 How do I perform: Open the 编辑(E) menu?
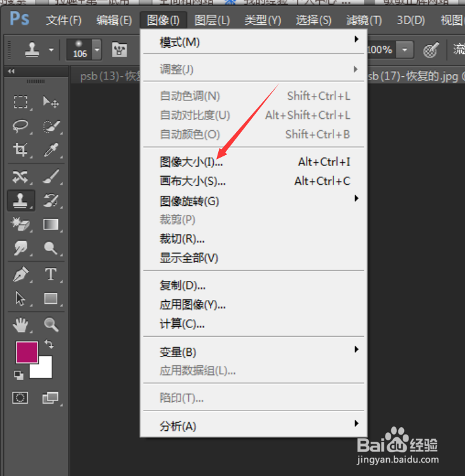115,20
